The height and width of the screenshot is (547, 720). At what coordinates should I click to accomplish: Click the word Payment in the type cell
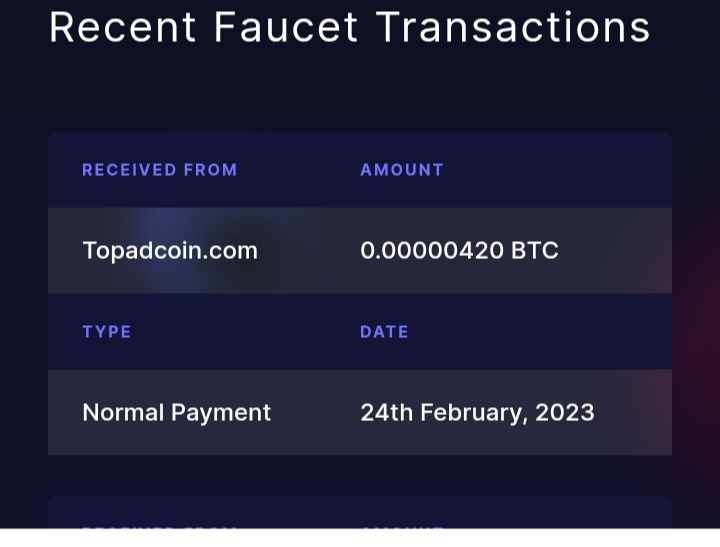click(221, 413)
